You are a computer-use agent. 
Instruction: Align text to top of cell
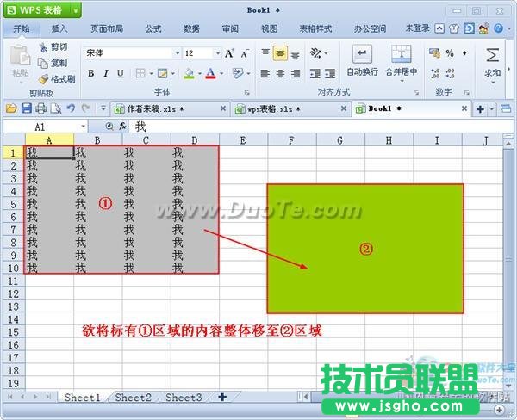[265, 52]
